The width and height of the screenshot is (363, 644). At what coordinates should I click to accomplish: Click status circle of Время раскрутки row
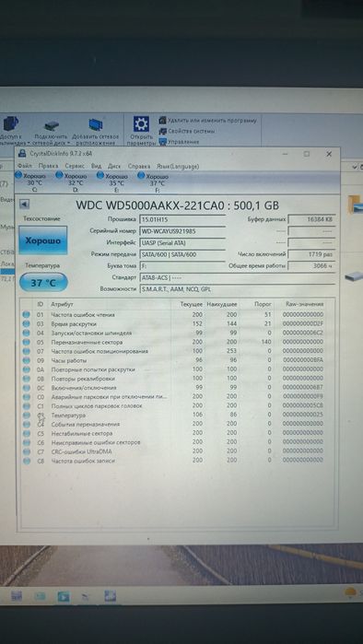(x=27, y=323)
